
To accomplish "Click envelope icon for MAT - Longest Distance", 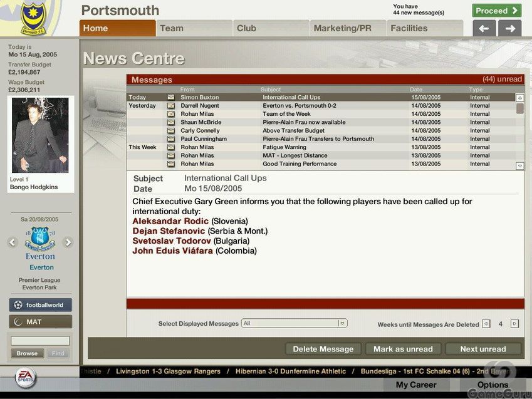I will click(x=171, y=156).
